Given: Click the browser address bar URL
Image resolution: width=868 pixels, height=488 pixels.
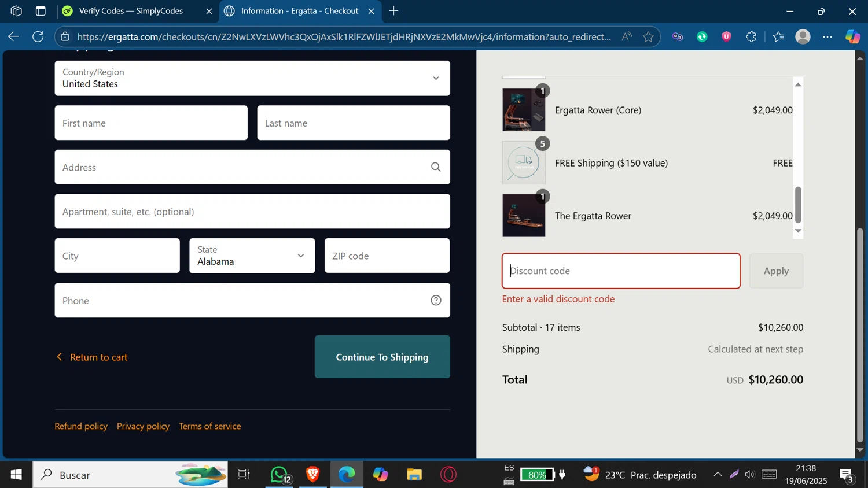Looking at the screenshot, I should click(344, 37).
